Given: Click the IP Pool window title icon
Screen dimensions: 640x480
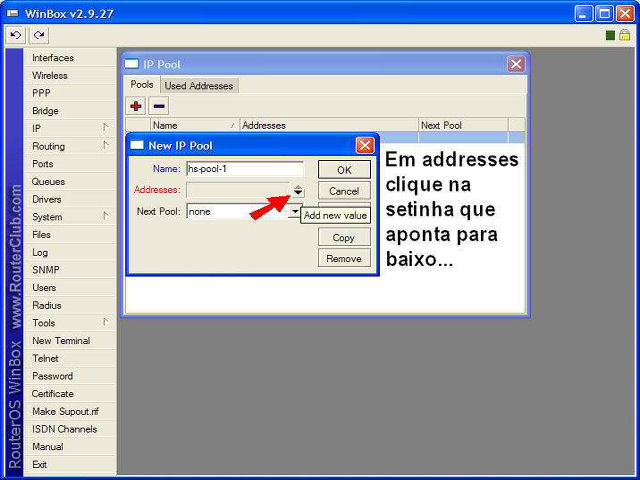Looking at the screenshot, I should tap(131, 64).
